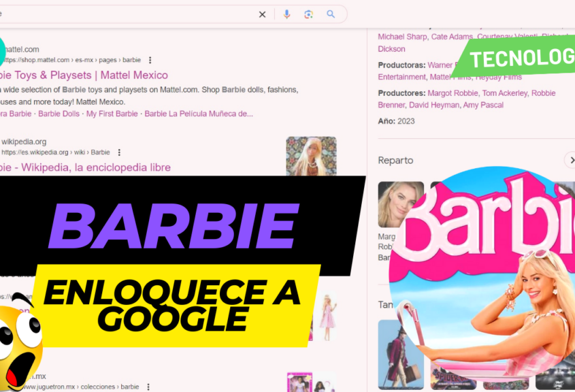Open the Entertainment production company link
The height and width of the screenshot is (392, 575).
402,77
